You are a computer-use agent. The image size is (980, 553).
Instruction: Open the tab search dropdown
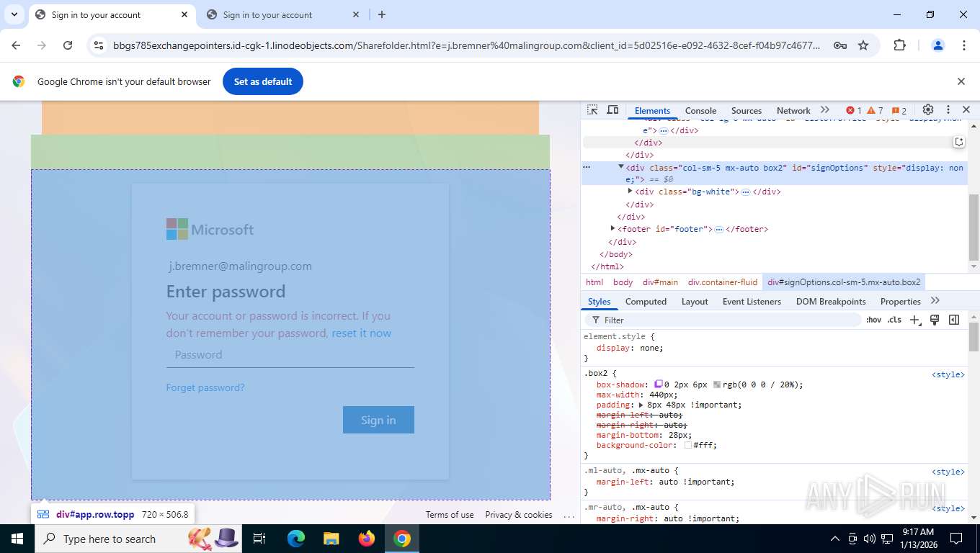[14, 14]
